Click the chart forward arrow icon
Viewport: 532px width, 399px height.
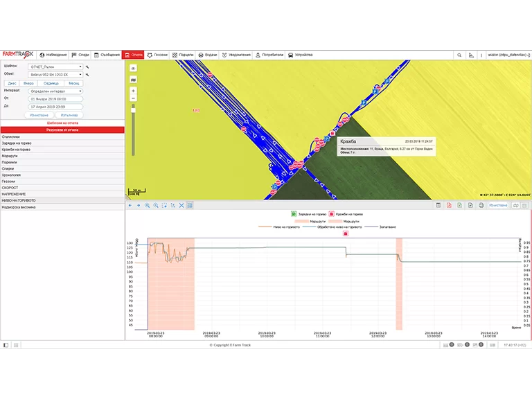pyautogui.click(x=139, y=205)
